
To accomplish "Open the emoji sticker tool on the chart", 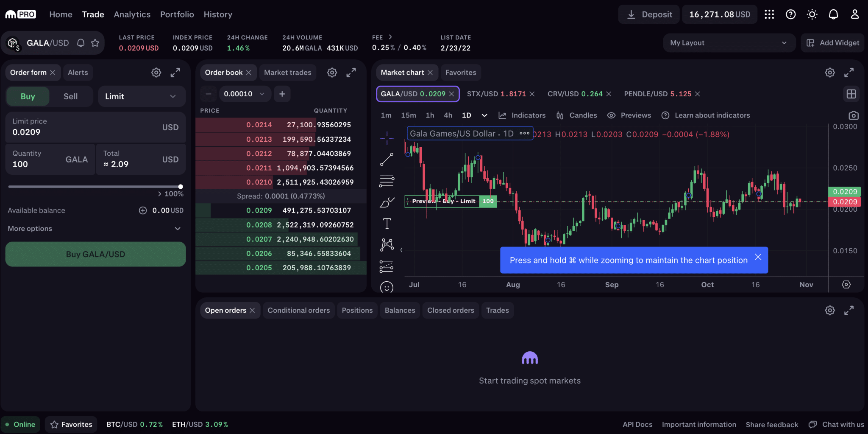I will (387, 287).
